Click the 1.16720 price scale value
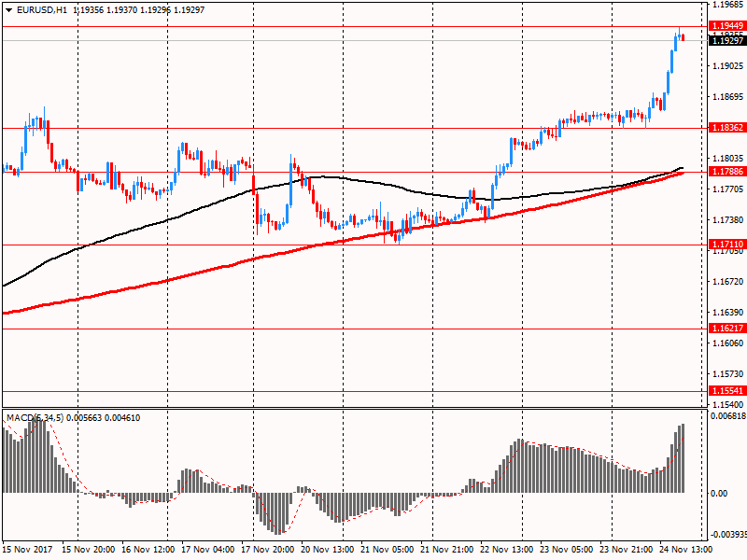 pos(727,282)
